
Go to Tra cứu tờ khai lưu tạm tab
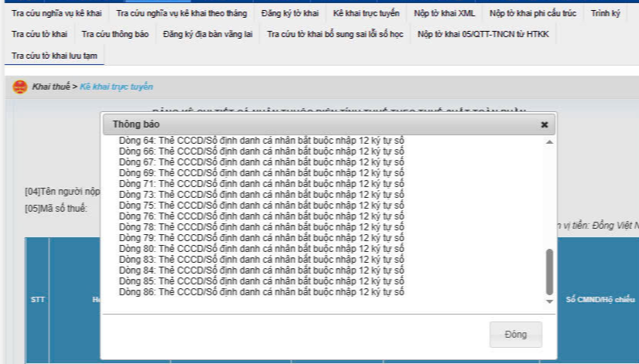[x=53, y=56]
